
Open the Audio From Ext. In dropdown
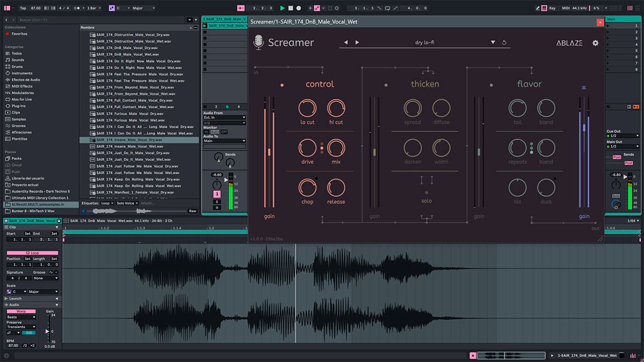[224, 117]
